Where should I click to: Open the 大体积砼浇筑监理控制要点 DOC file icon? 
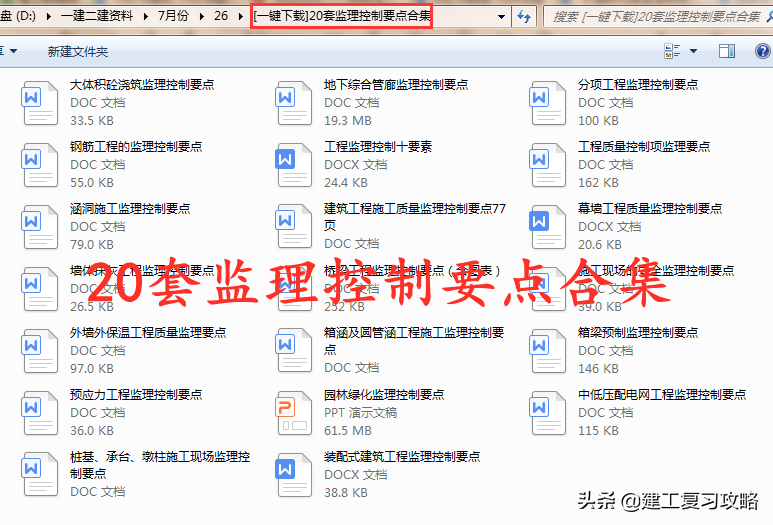point(41,102)
